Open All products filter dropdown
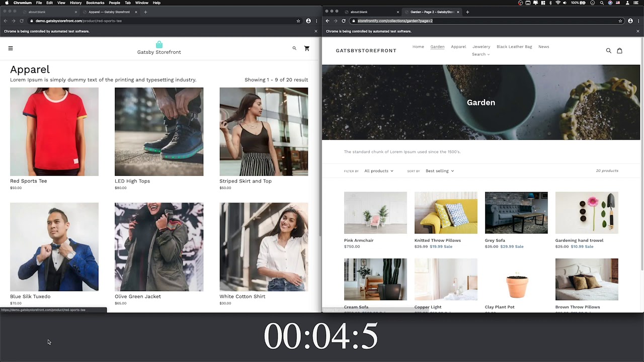The image size is (644, 362). tap(379, 171)
